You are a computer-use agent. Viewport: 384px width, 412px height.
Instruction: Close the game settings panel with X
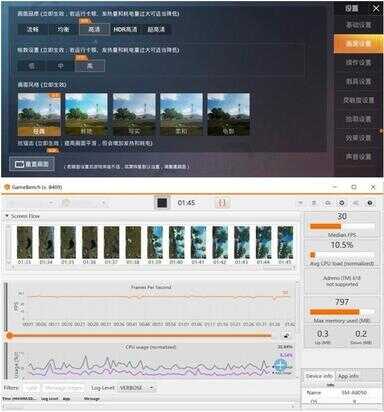pos(376,8)
